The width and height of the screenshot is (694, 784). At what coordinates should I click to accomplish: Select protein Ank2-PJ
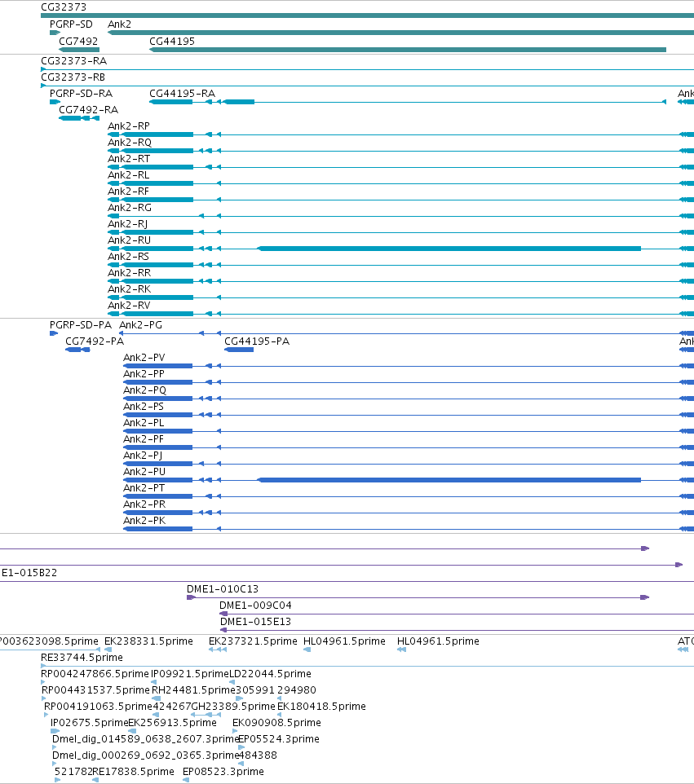click(x=143, y=455)
